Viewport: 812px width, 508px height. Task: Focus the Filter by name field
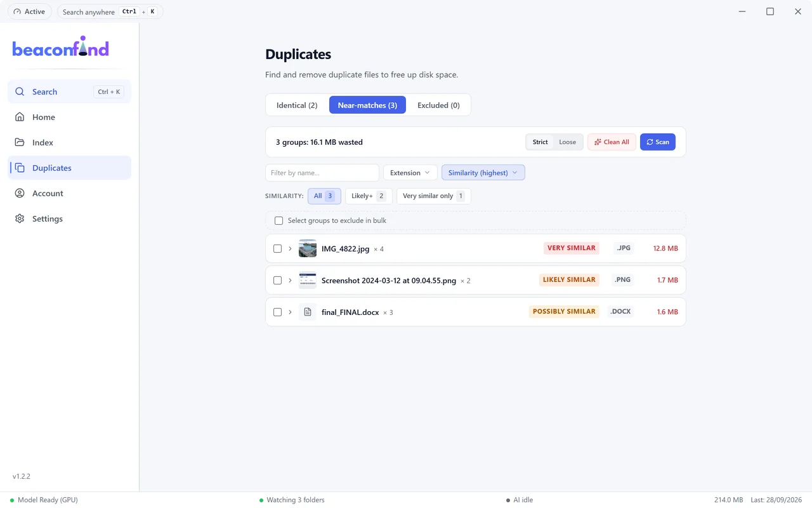pyautogui.click(x=322, y=173)
